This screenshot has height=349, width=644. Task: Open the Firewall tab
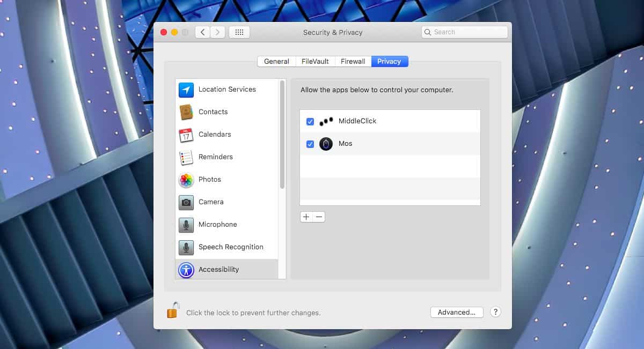click(353, 61)
